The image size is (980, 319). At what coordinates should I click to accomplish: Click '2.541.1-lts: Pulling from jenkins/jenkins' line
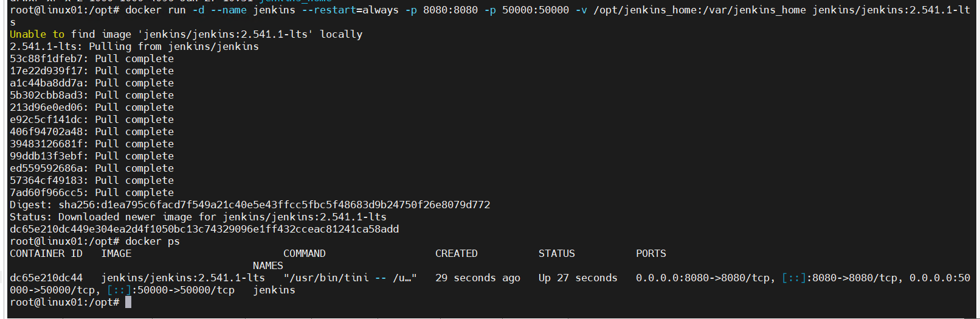click(x=134, y=46)
